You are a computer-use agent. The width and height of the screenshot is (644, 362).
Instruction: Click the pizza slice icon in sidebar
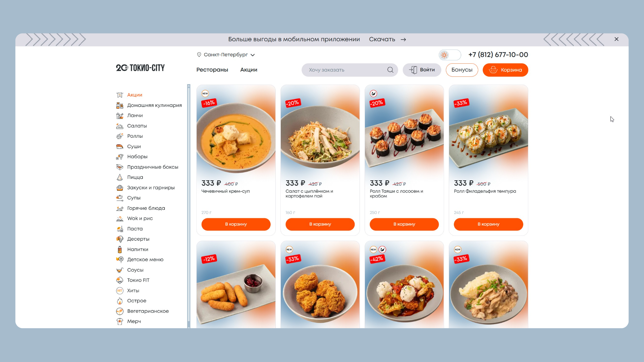click(119, 177)
